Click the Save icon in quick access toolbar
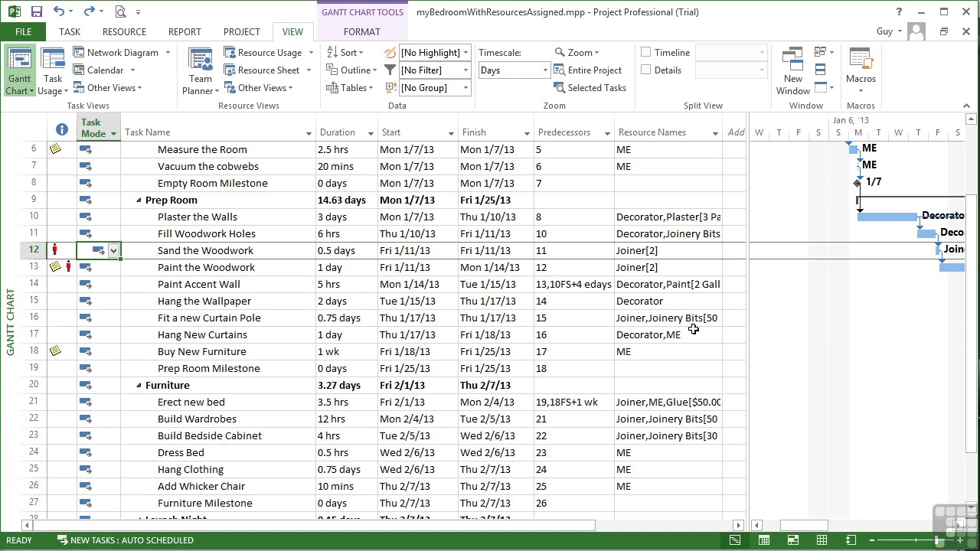This screenshot has height=551, width=980. pyautogui.click(x=37, y=11)
